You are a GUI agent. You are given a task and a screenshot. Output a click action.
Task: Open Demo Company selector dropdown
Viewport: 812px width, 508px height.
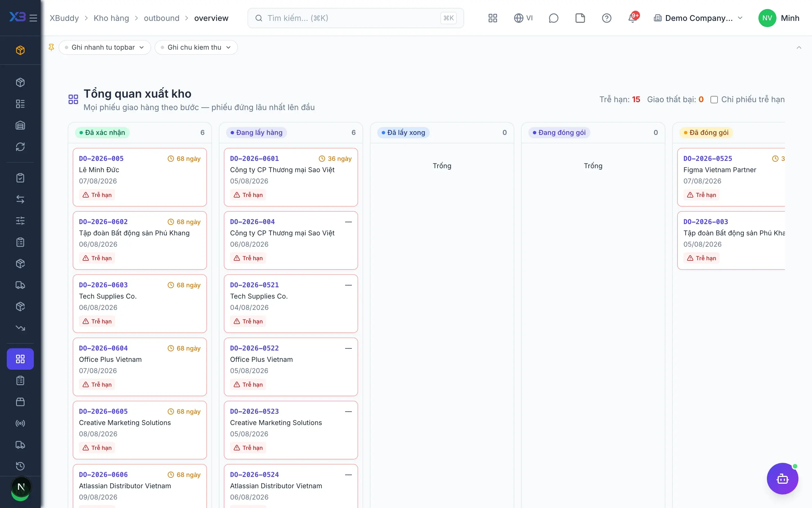click(x=698, y=18)
